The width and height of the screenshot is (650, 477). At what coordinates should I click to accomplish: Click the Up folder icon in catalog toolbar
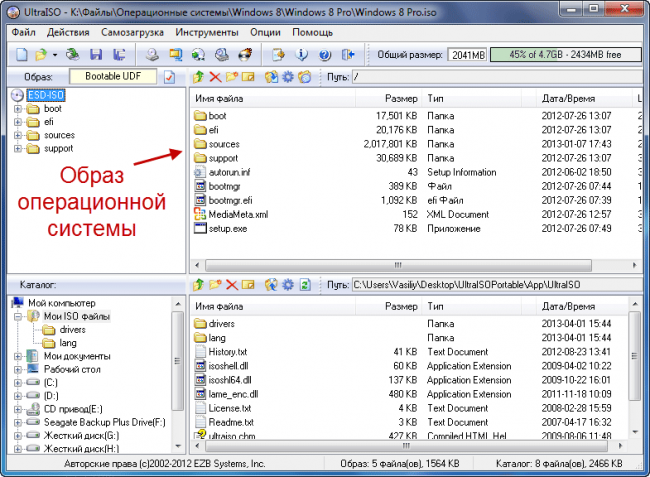pyautogui.click(x=199, y=285)
